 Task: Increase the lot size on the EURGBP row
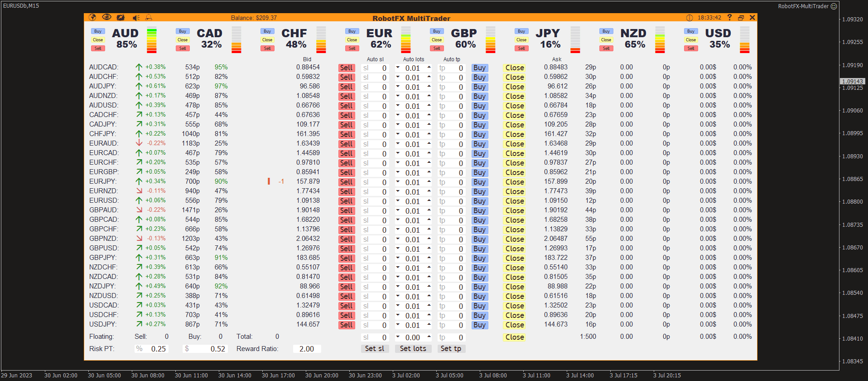(429, 172)
